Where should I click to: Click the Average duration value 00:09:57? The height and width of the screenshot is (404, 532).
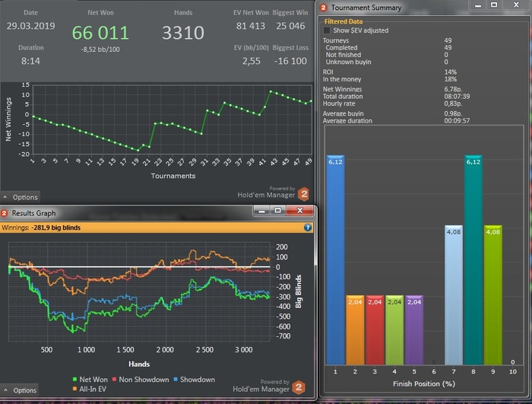457,121
